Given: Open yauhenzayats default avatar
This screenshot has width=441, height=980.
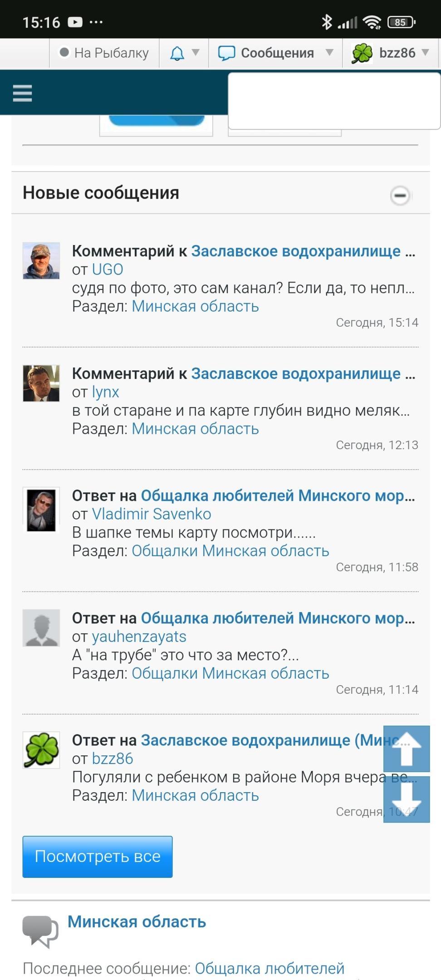Looking at the screenshot, I should 41,627.
